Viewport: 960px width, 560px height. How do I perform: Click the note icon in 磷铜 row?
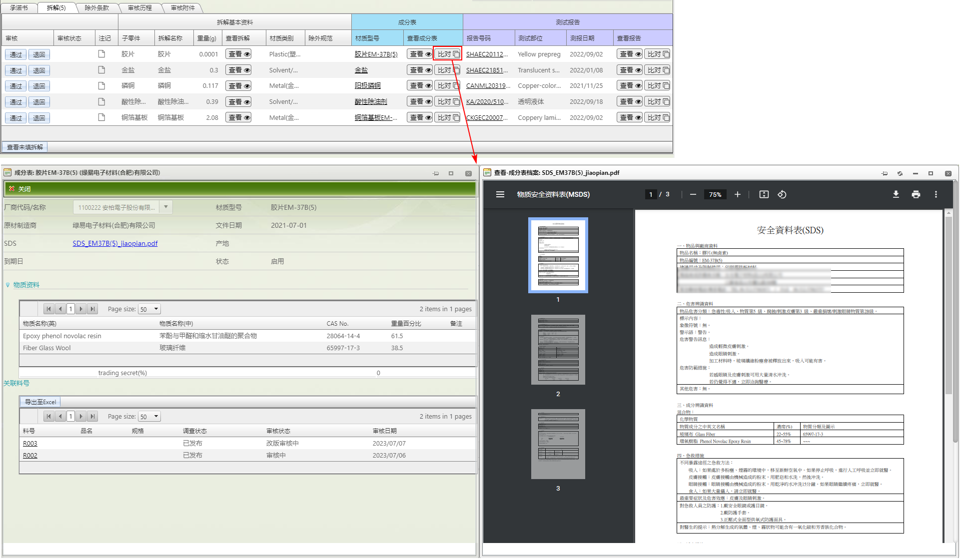point(101,85)
